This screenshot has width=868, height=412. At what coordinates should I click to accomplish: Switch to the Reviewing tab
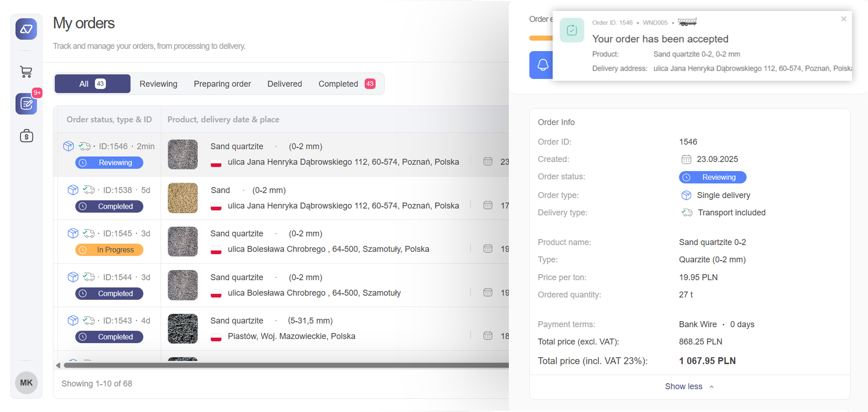click(x=158, y=84)
